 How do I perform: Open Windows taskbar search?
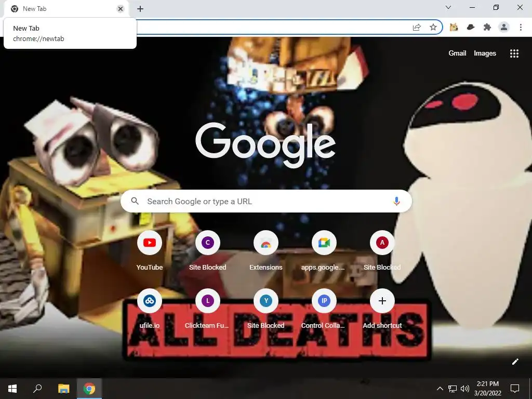click(37, 389)
